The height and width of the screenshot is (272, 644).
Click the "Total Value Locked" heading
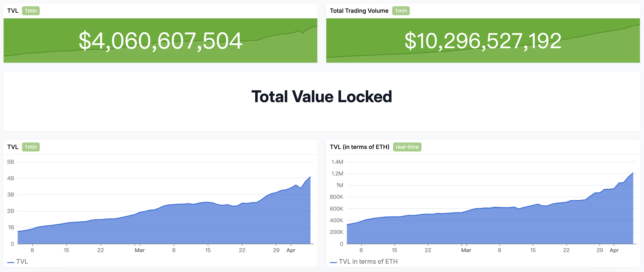322,97
